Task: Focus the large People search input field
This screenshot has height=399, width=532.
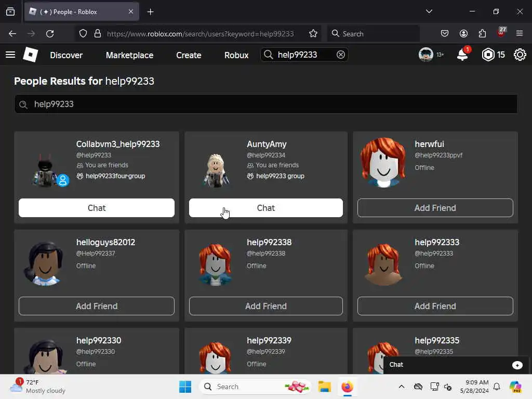Action: coord(265,104)
